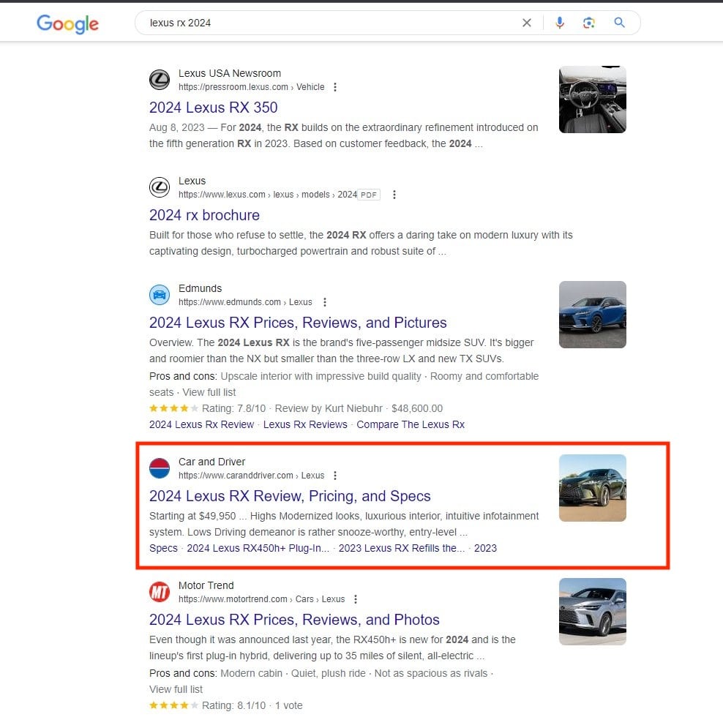Open Compare The Lexus Rx sitelink
Image resolution: width=723 pixels, height=728 pixels.
click(410, 424)
